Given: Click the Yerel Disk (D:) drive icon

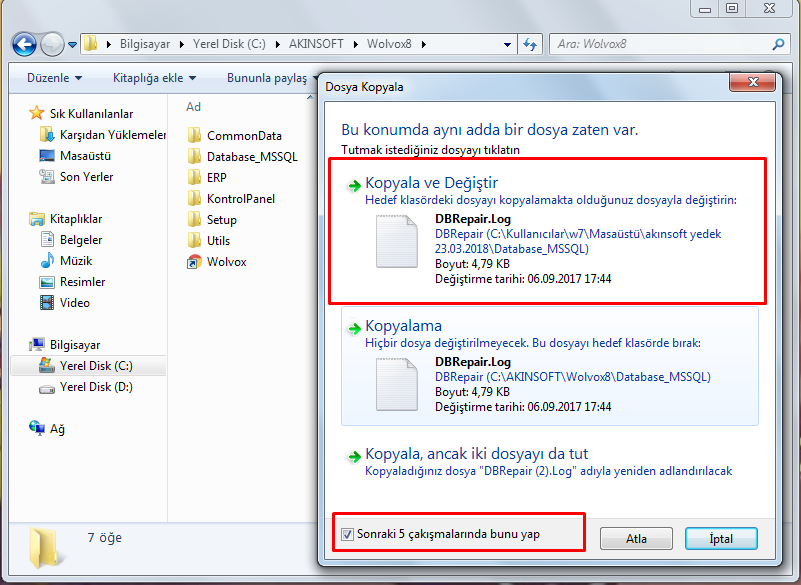Looking at the screenshot, I should (46, 387).
